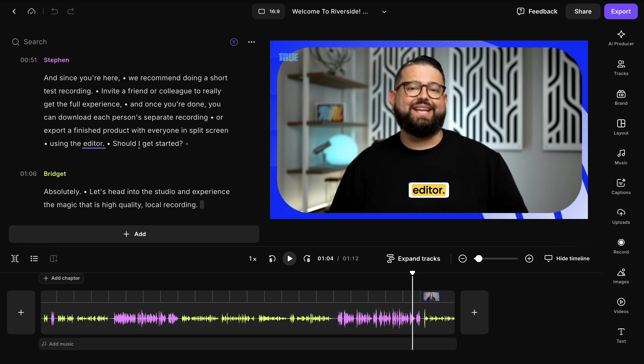Click the purple Export button
Image resolution: width=644 pixels, height=364 pixels.
pyautogui.click(x=621, y=12)
